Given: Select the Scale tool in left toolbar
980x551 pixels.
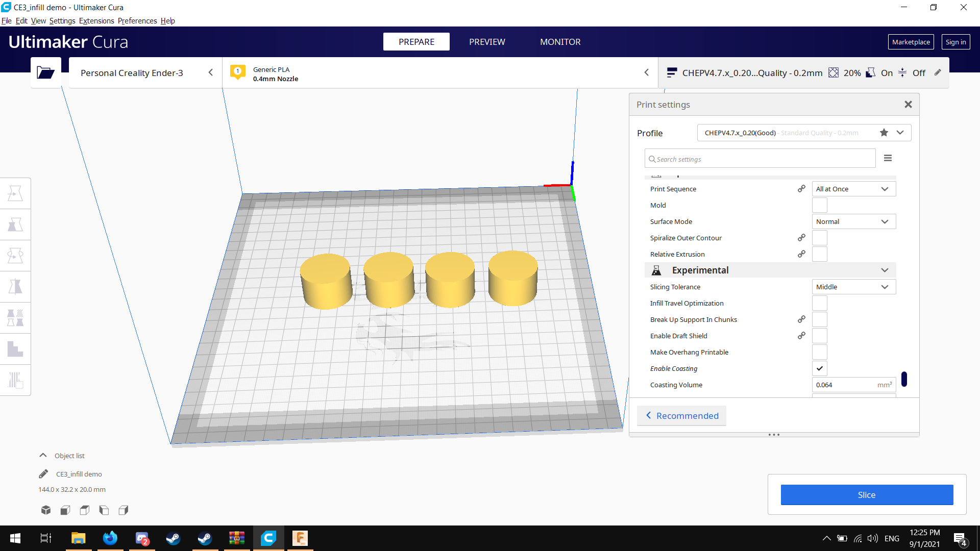Looking at the screenshot, I should point(15,224).
